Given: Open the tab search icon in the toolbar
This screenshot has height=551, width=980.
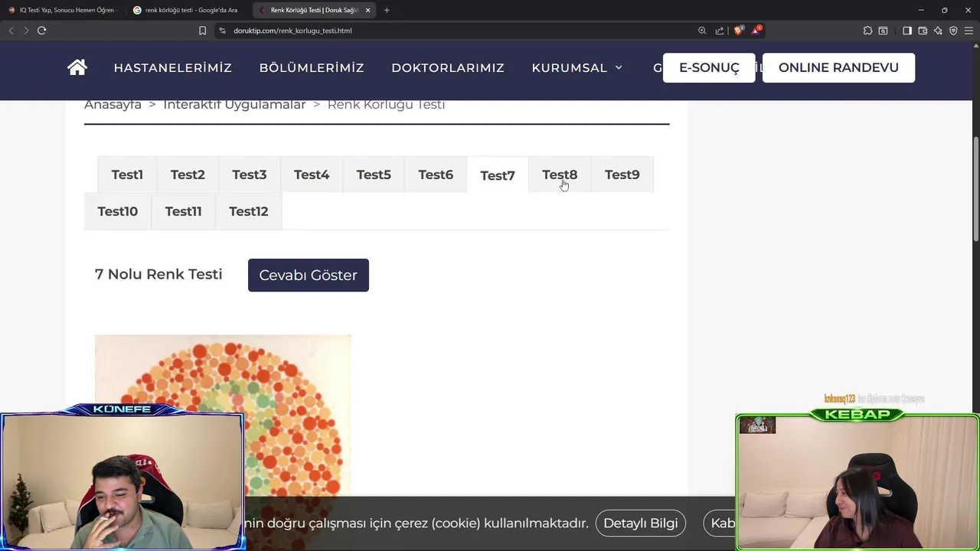Looking at the screenshot, I should pos(883,31).
